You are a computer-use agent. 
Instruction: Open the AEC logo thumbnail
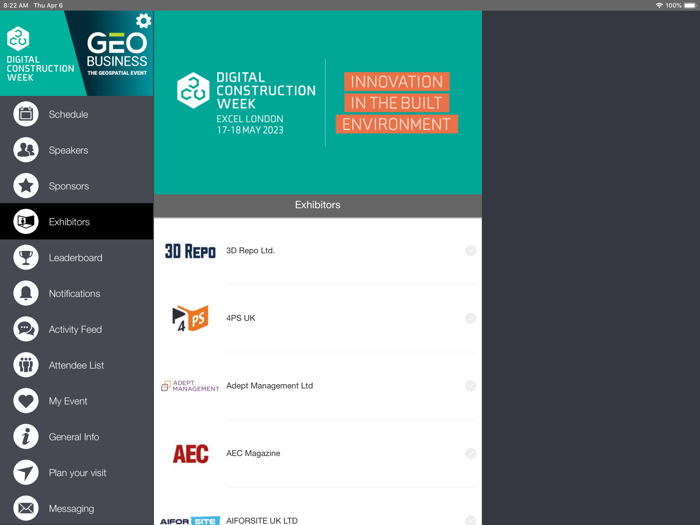[191, 454]
